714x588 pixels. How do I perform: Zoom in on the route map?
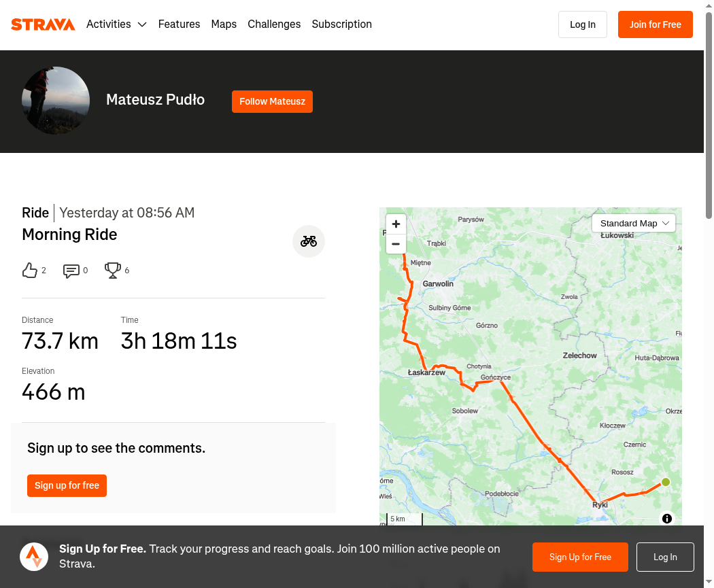396,224
